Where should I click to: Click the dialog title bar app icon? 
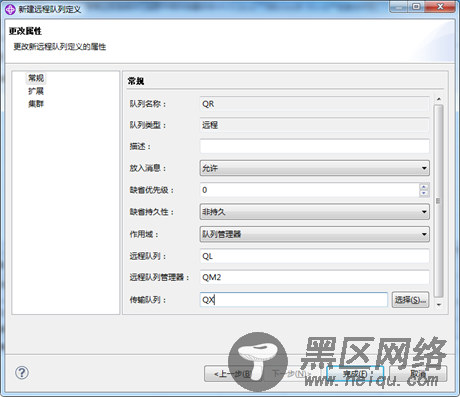point(10,9)
